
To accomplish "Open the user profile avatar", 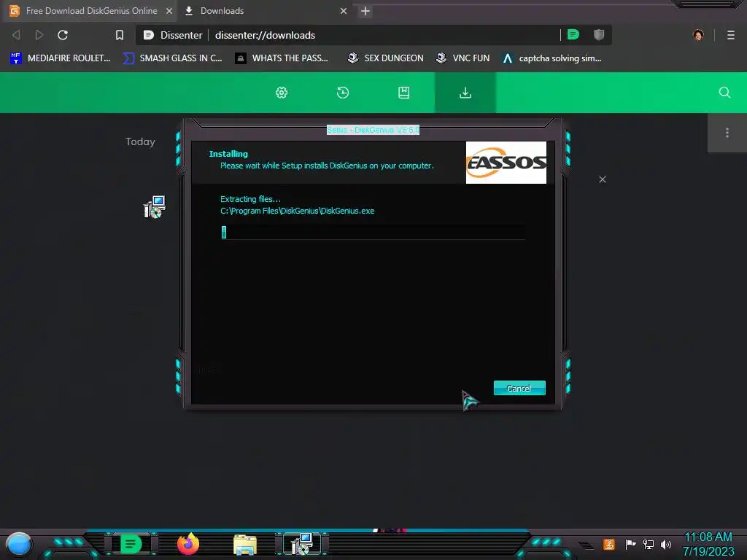I will coord(698,35).
